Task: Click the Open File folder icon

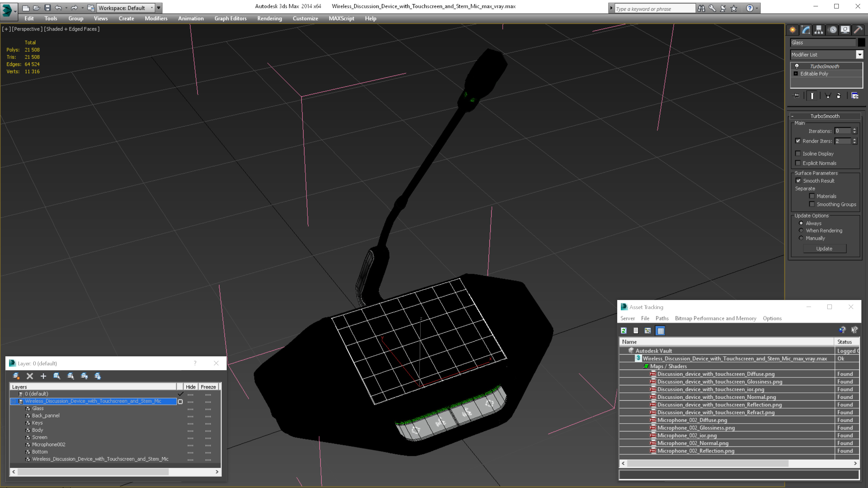Action: 37,8
